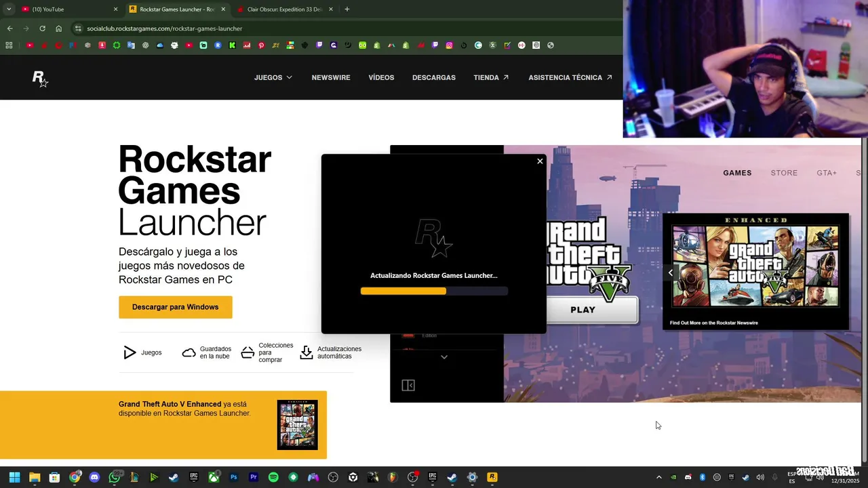Click the Rockstar Games logo in site header
Image resolution: width=868 pixels, height=488 pixels.
pos(40,79)
